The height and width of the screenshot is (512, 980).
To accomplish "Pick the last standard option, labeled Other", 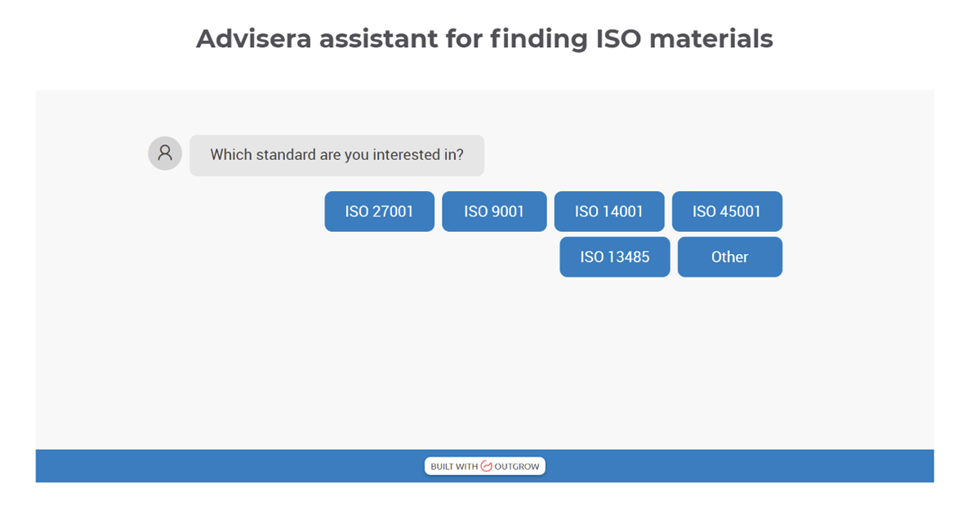I will pos(729,256).
